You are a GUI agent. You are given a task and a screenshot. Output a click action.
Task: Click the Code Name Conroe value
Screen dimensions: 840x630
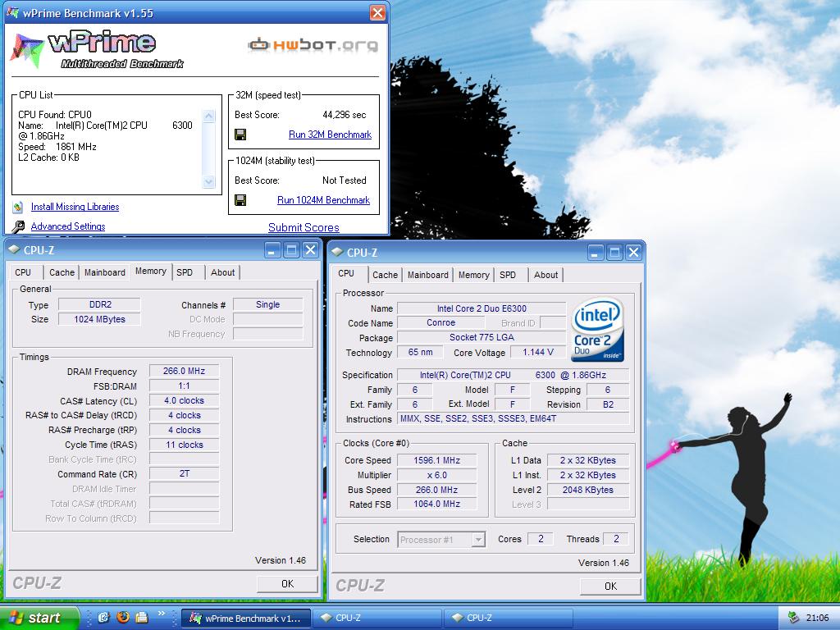point(441,322)
